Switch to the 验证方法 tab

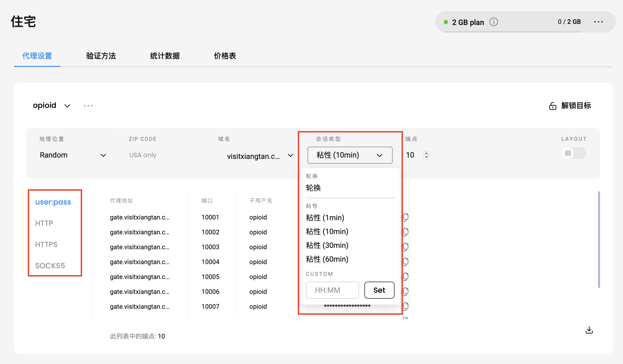(101, 56)
